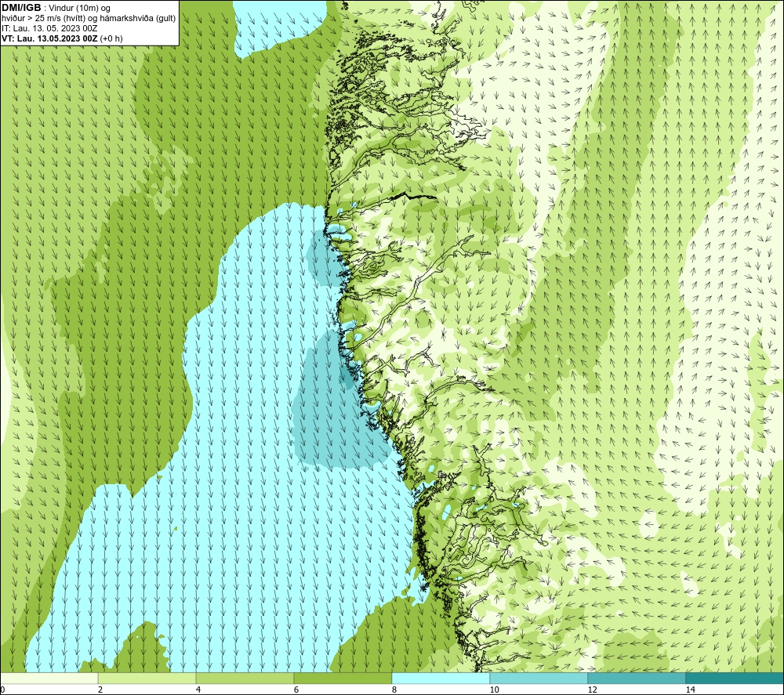
Task: Click the "VT: Lau. 13.05.2023 00Z (+0 h)" line
Action: (62, 38)
